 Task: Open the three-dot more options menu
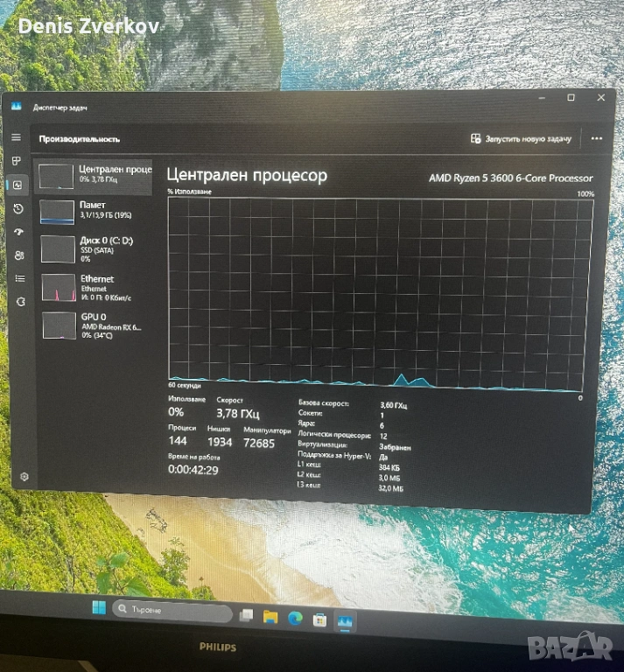coord(596,138)
